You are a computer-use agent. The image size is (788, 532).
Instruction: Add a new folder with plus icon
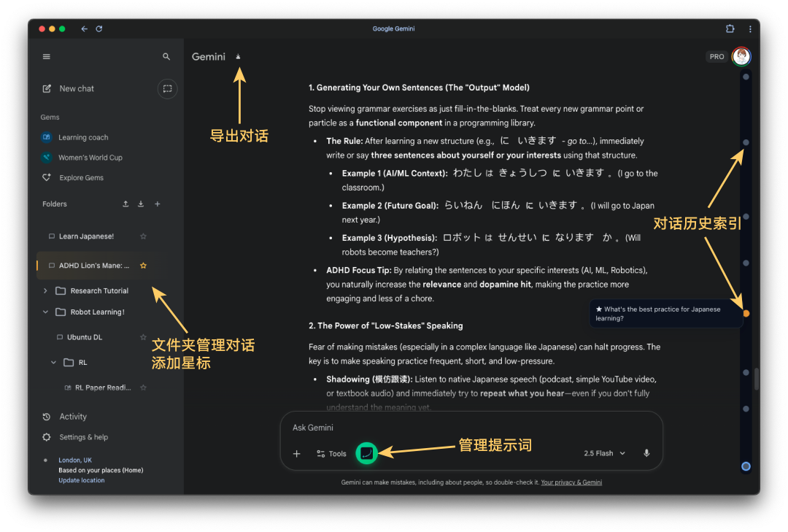158,204
